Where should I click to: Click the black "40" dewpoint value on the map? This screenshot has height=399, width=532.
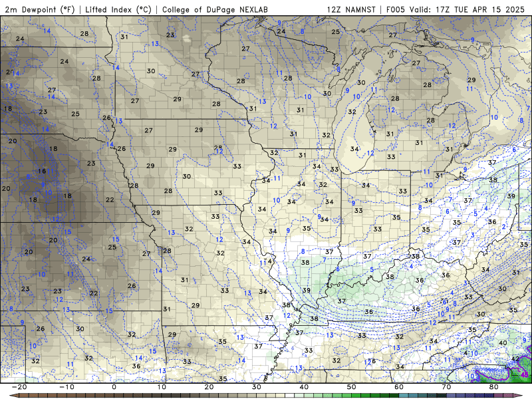(x=503, y=343)
